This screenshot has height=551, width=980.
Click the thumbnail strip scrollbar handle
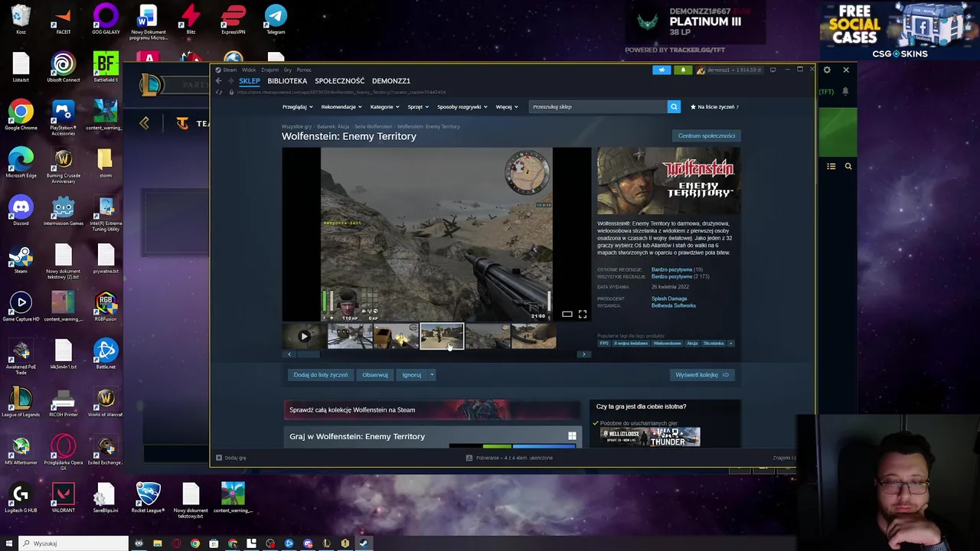point(309,354)
